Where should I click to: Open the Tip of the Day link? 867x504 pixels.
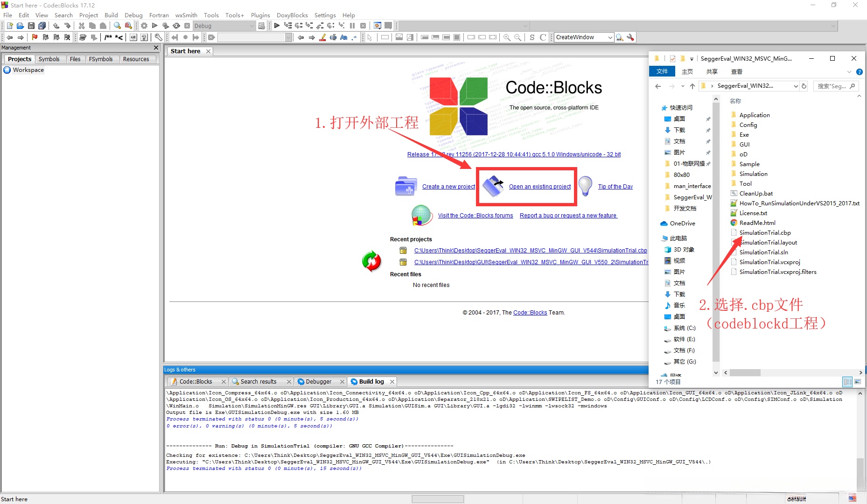point(615,187)
